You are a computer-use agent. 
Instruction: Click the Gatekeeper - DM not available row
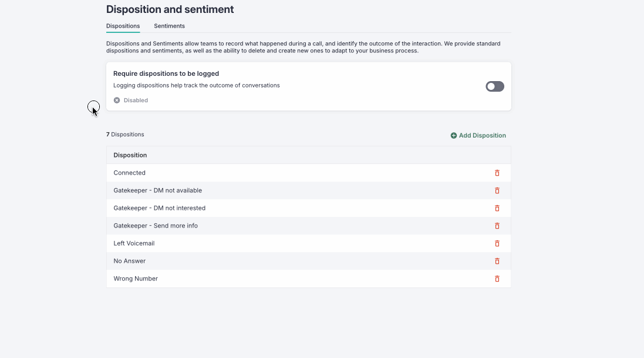157,190
